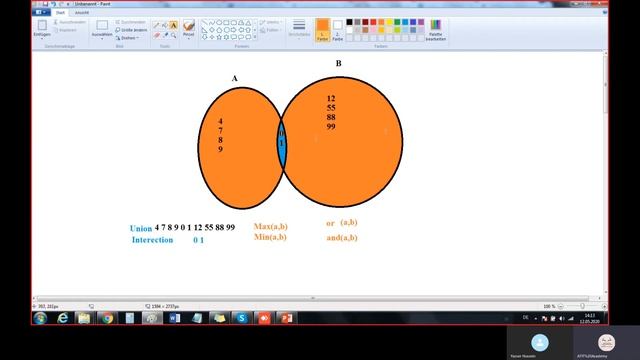Select the Magnifier zoom tool
The width and height of the screenshot is (640, 360).
[173, 36]
